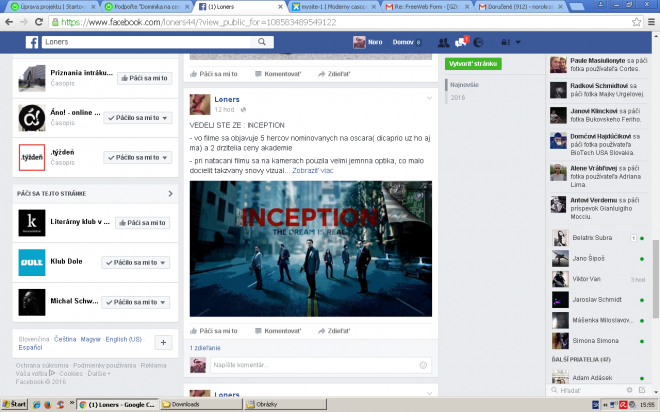Viewport: 660px width, 412px height.
Task: Open account menu arrow in Facebook bar
Action: [518, 42]
